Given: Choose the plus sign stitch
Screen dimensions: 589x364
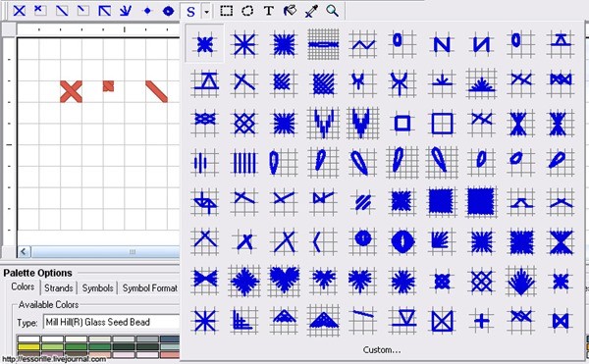Looking at the screenshot, I should click(x=481, y=321).
